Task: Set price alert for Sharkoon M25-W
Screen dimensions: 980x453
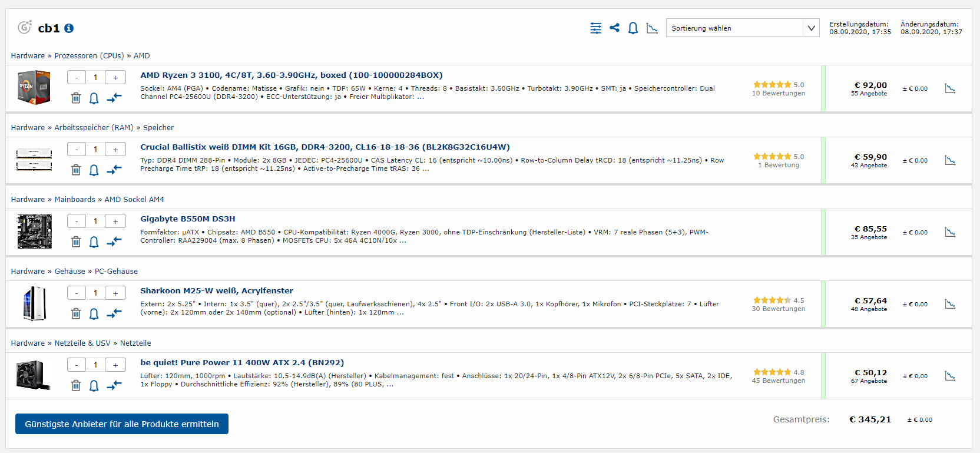Action: pos(94,313)
